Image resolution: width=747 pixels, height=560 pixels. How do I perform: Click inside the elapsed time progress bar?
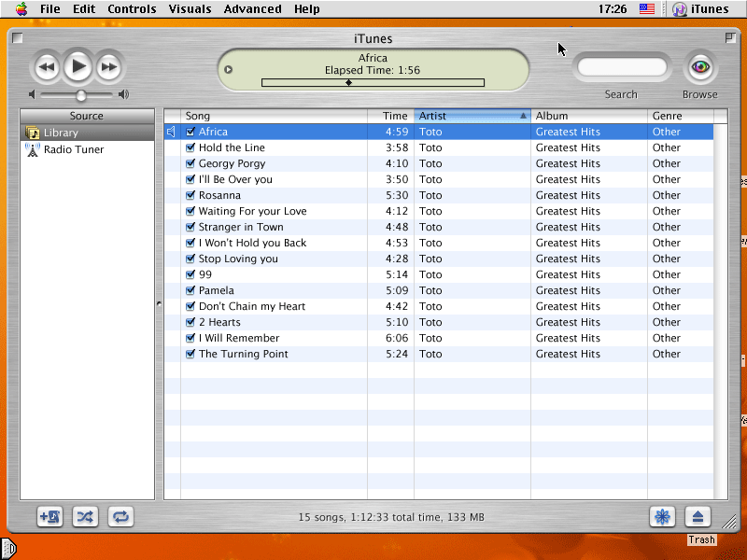point(373,82)
